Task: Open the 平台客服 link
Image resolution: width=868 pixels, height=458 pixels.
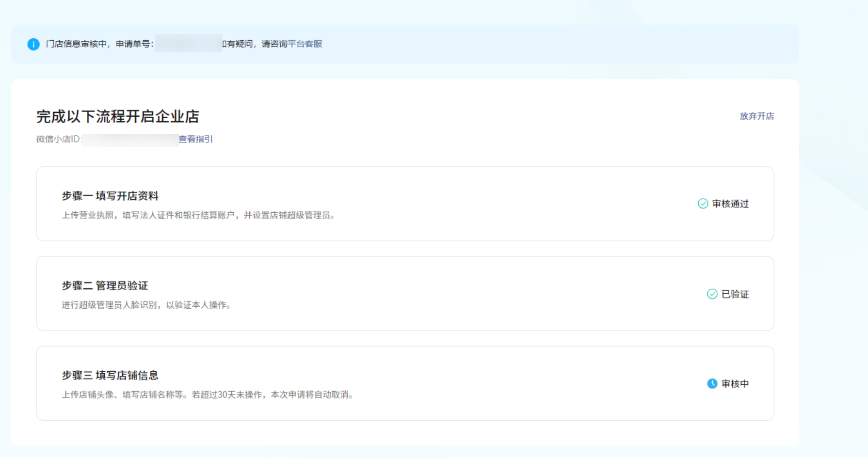Action: (x=305, y=44)
